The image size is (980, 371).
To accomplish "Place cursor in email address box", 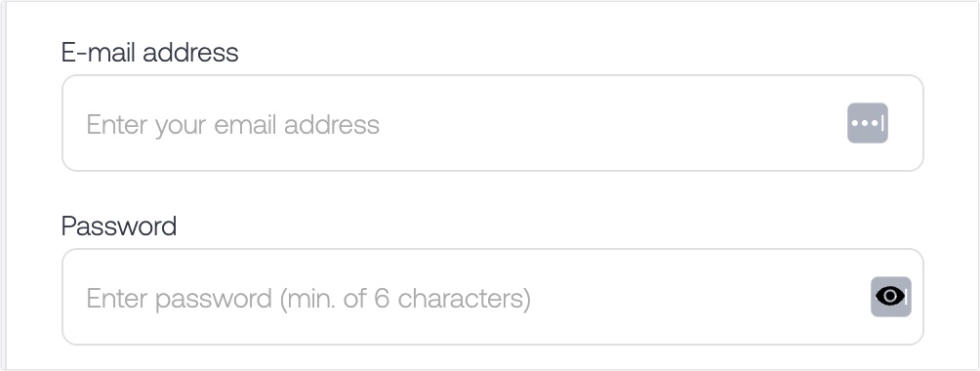I will (x=493, y=123).
